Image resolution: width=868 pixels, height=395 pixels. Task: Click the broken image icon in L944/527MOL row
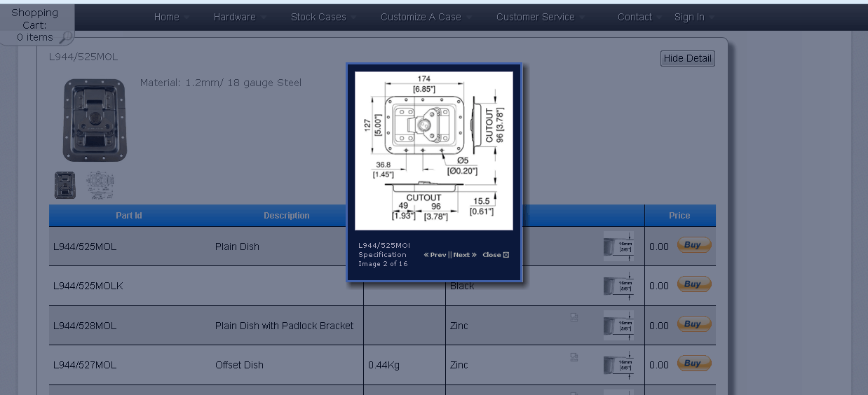point(574,357)
